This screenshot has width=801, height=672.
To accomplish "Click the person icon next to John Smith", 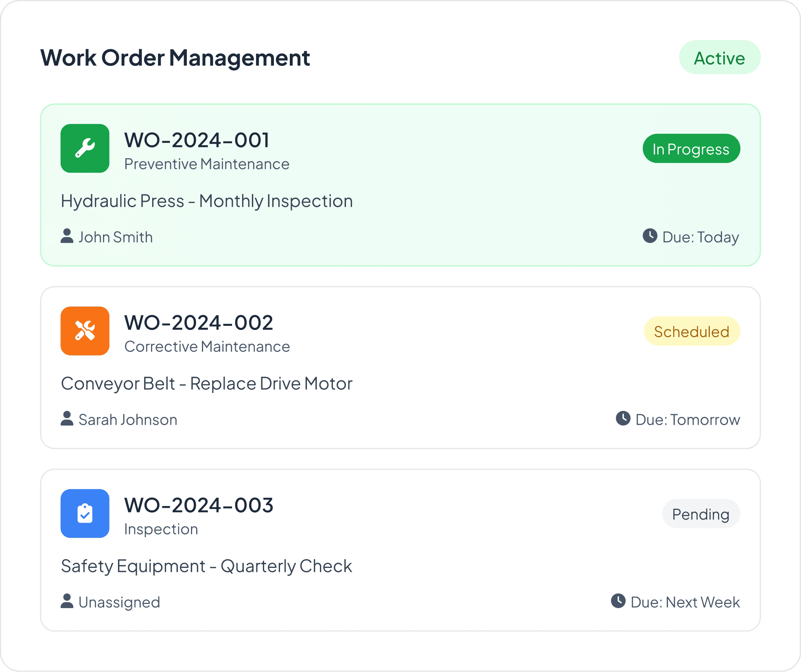I will [66, 236].
